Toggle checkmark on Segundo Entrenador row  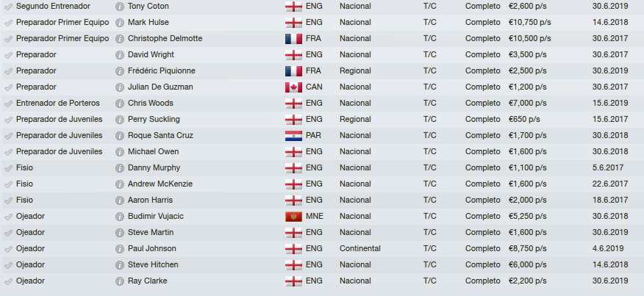pos(8,7)
